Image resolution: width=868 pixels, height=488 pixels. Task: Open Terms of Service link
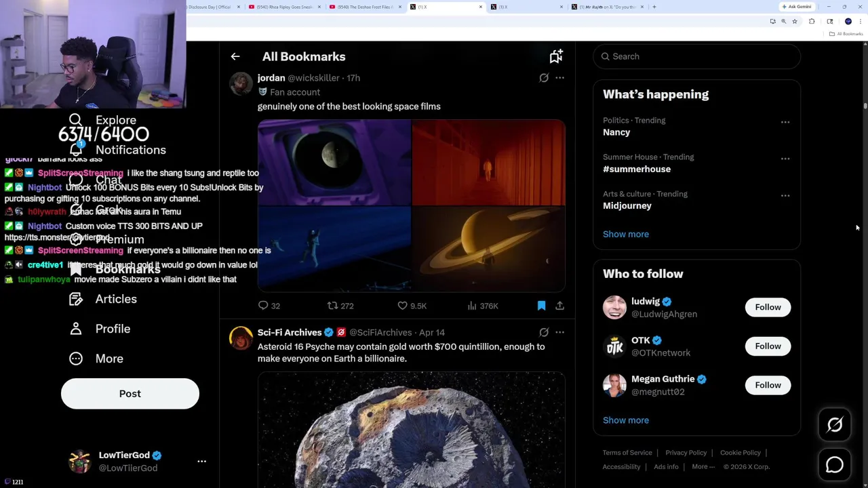coord(627,453)
